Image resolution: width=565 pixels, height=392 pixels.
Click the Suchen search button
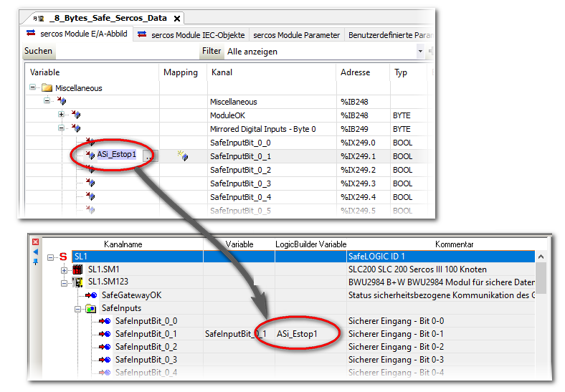pyautogui.click(x=38, y=52)
